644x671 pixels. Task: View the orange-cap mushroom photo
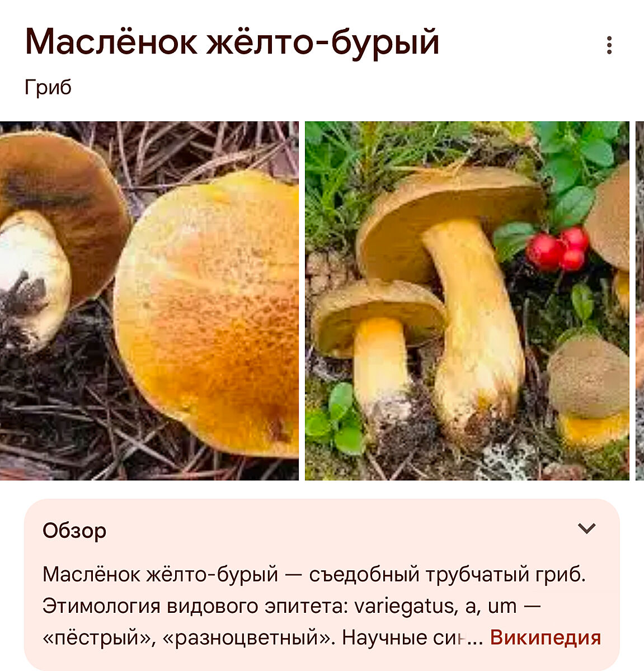pos(149,301)
